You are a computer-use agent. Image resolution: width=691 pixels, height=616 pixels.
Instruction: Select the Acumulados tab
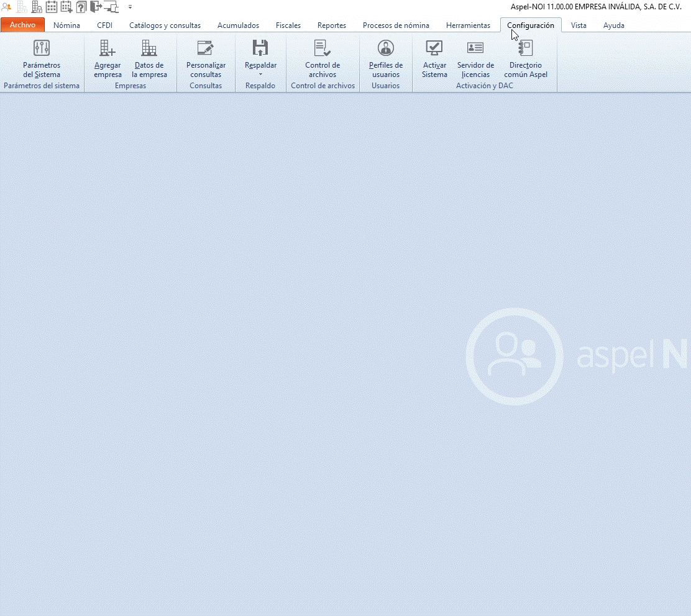(238, 25)
